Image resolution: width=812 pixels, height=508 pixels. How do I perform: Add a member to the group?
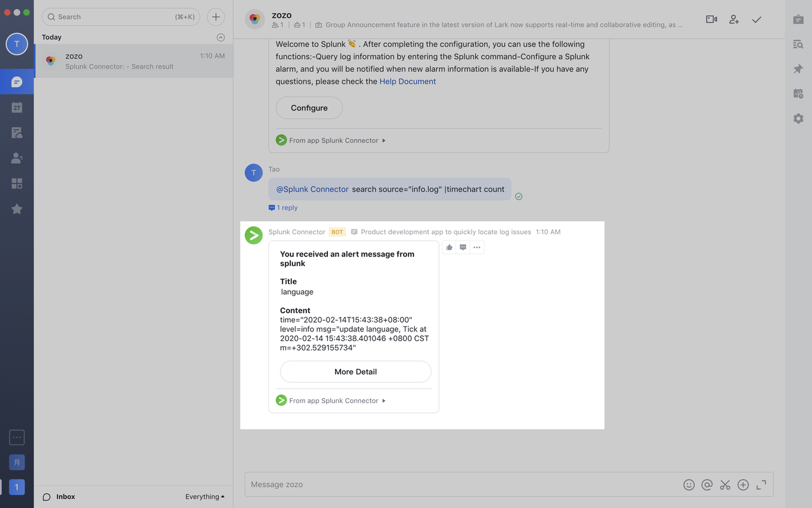734,20
